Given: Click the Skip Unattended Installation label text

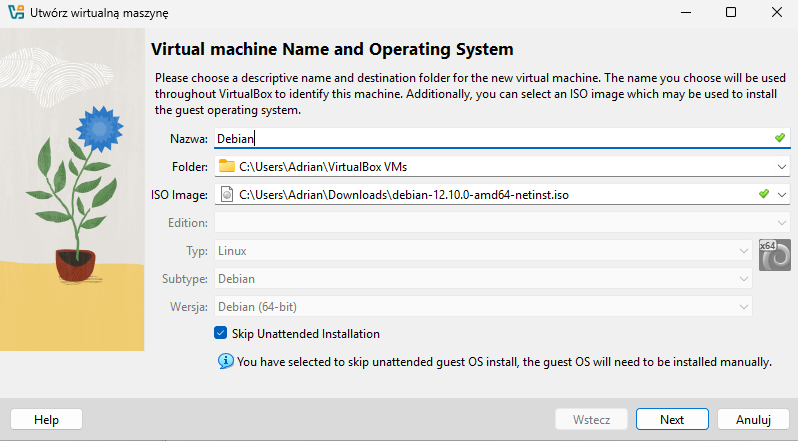Looking at the screenshot, I should click(306, 334).
